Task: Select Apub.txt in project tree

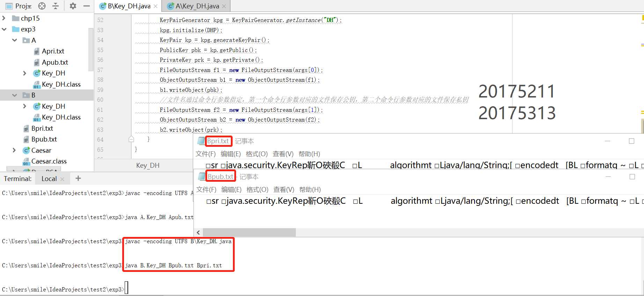Action: click(x=55, y=62)
